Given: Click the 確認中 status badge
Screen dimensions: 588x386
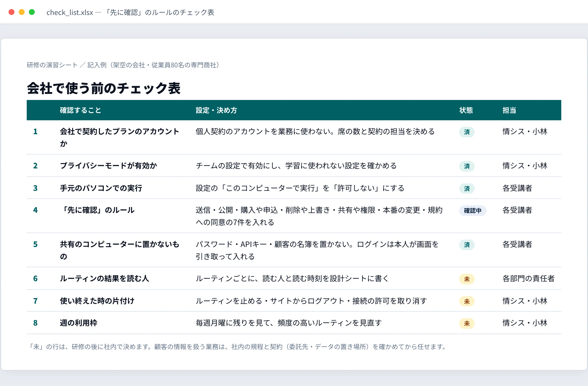Looking at the screenshot, I should coord(473,211).
